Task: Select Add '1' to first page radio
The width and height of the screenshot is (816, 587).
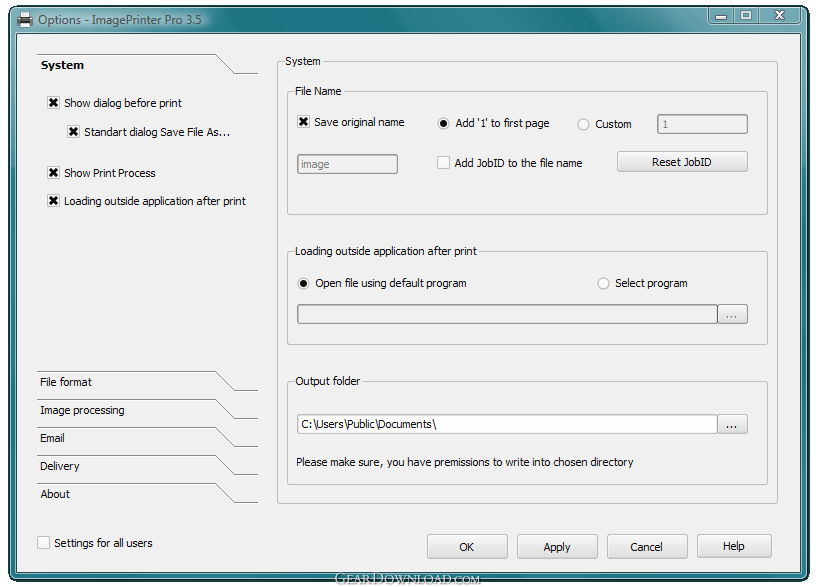Action: point(443,124)
